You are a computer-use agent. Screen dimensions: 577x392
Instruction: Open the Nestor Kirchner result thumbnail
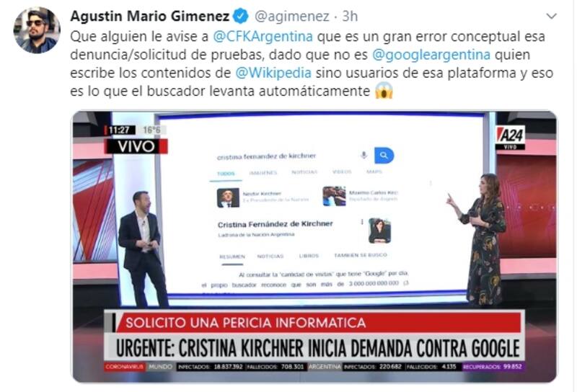[228, 198]
